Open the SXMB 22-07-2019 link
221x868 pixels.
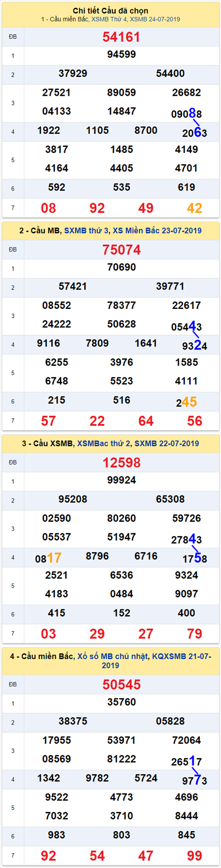pyautogui.click(x=167, y=443)
